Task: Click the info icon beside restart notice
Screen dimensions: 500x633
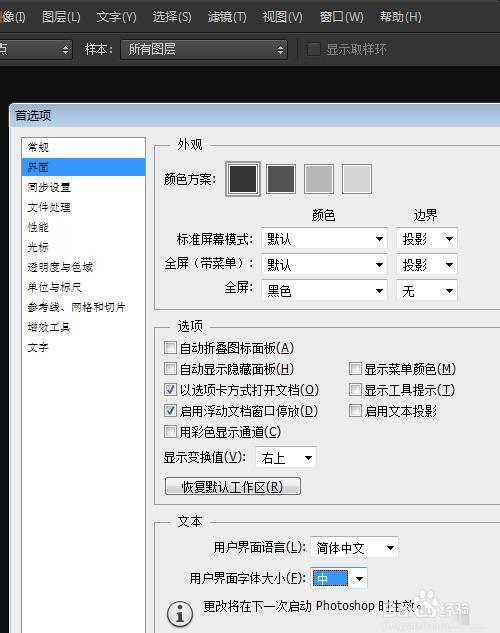Action: (180, 614)
